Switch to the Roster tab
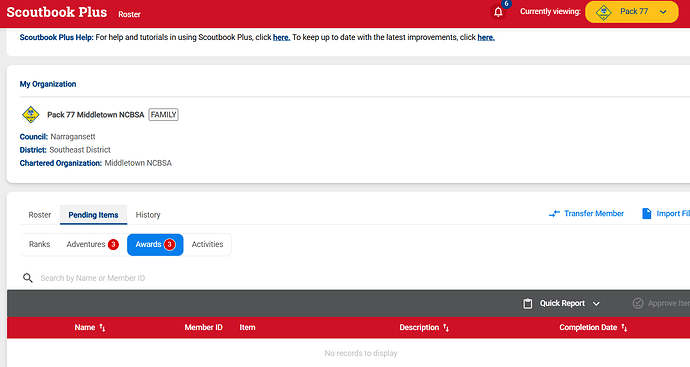This screenshot has width=690, height=367. pos(40,215)
